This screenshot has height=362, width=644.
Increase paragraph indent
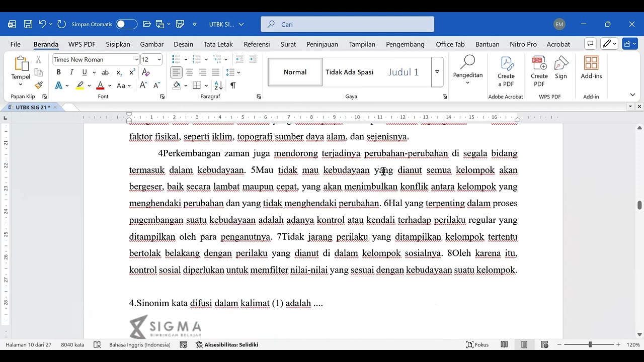coord(253,59)
